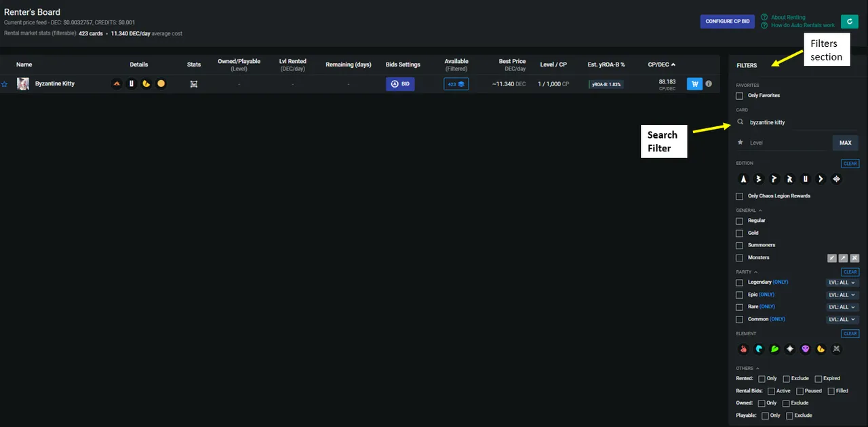This screenshot has height=427, width=868.
Task: Click the arrow attack-type button beside Monsters
Action: 843,258
